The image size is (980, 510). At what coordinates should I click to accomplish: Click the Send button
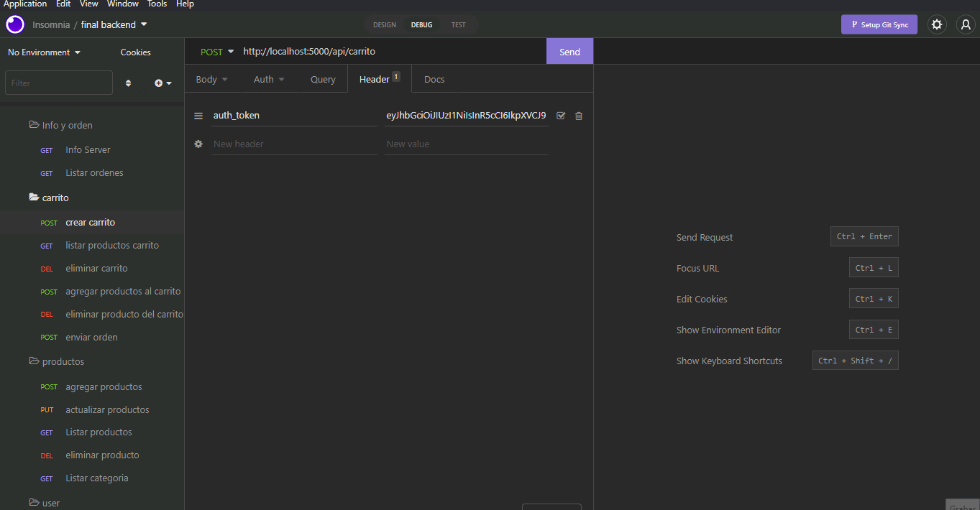pyautogui.click(x=569, y=51)
